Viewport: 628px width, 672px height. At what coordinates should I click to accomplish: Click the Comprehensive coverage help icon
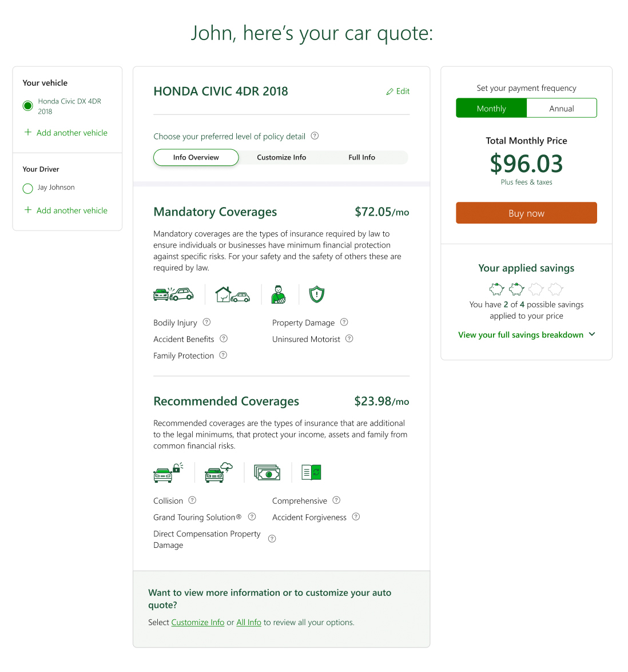pyautogui.click(x=337, y=500)
